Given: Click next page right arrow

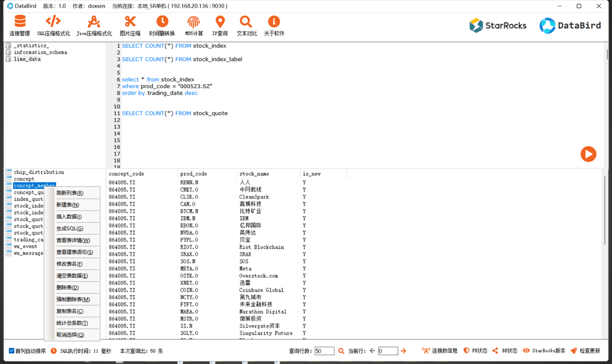Looking at the screenshot, I should click(404, 351).
